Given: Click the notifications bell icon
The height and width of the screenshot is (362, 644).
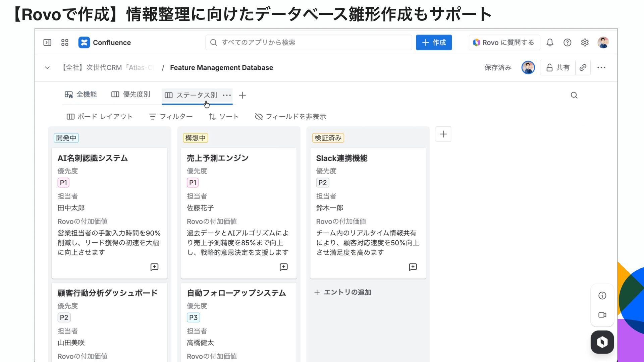Looking at the screenshot, I should coord(550,43).
